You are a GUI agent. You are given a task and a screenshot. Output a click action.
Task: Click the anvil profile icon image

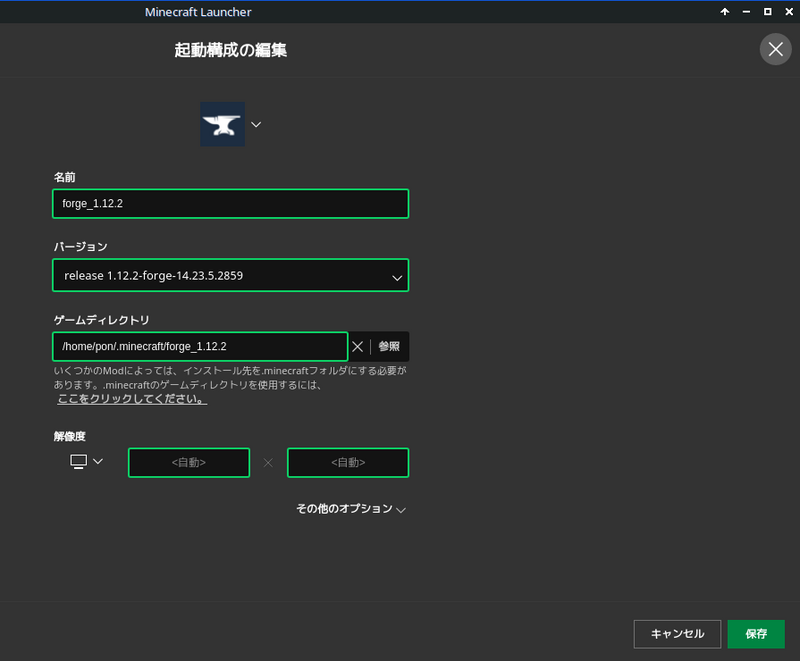[222, 124]
